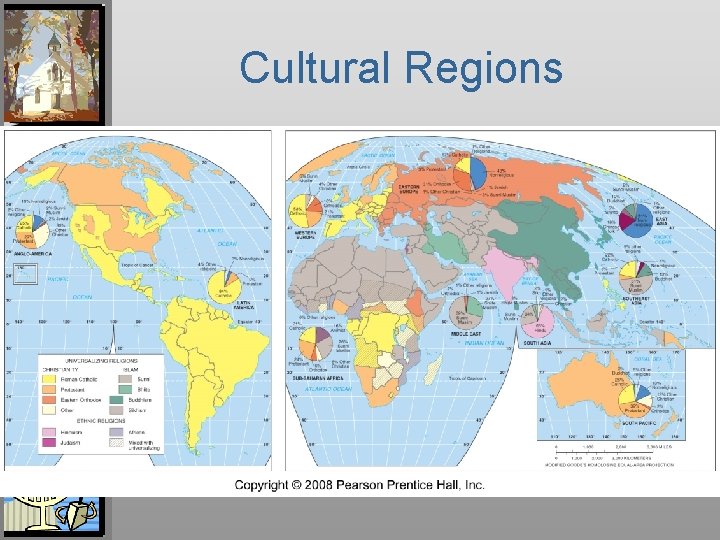This screenshot has width=720, height=540.
Task: Click the East Asia pie chart
Action: click(x=636, y=221)
